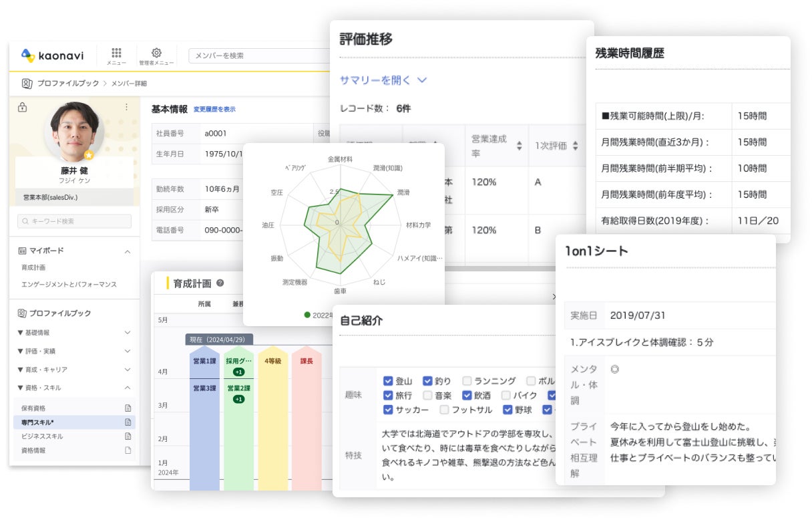Click the ◎ mark in メンタル・体調 row

click(x=614, y=369)
